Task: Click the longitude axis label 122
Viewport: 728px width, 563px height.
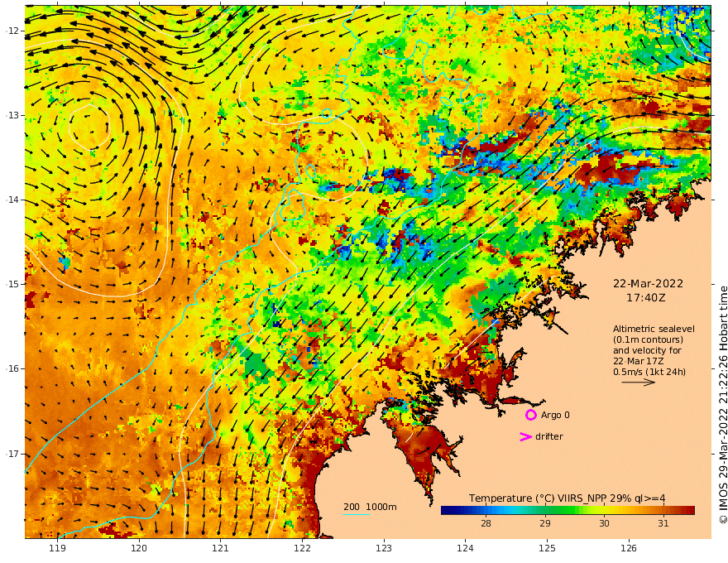Action: [302, 549]
